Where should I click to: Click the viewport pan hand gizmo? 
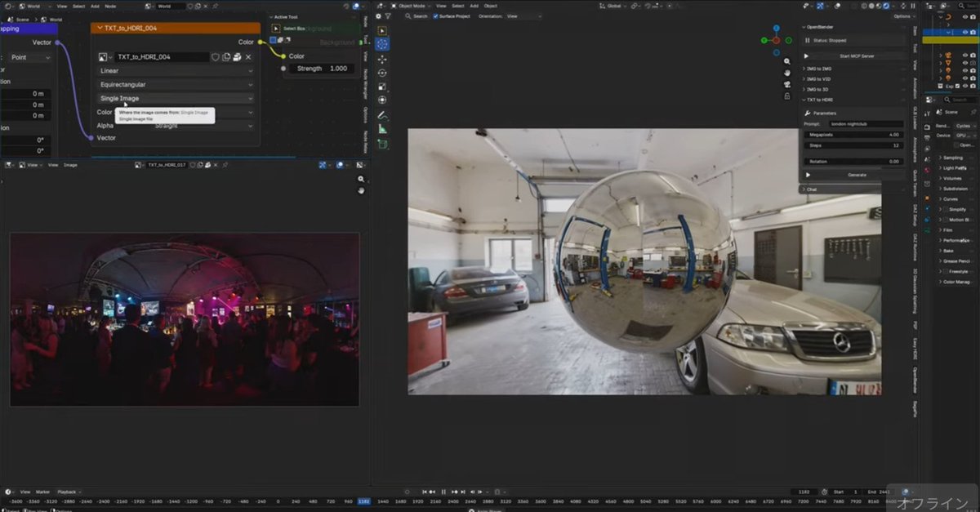[786, 73]
